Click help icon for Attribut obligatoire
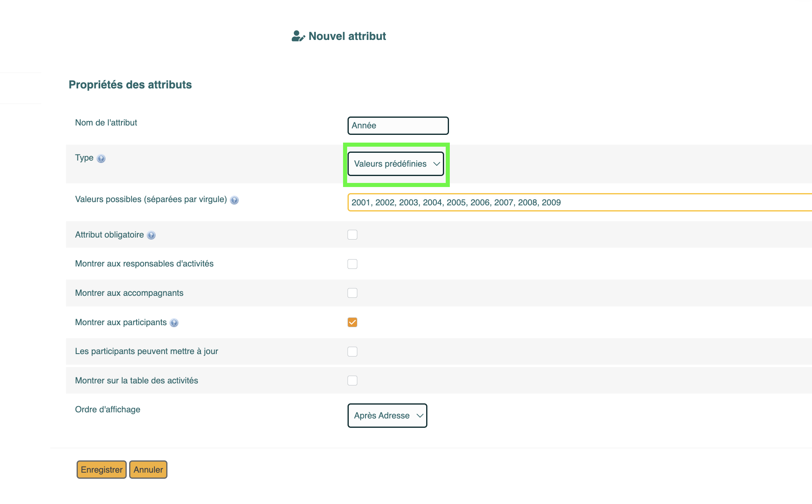 pyautogui.click(x=151, y=235)
